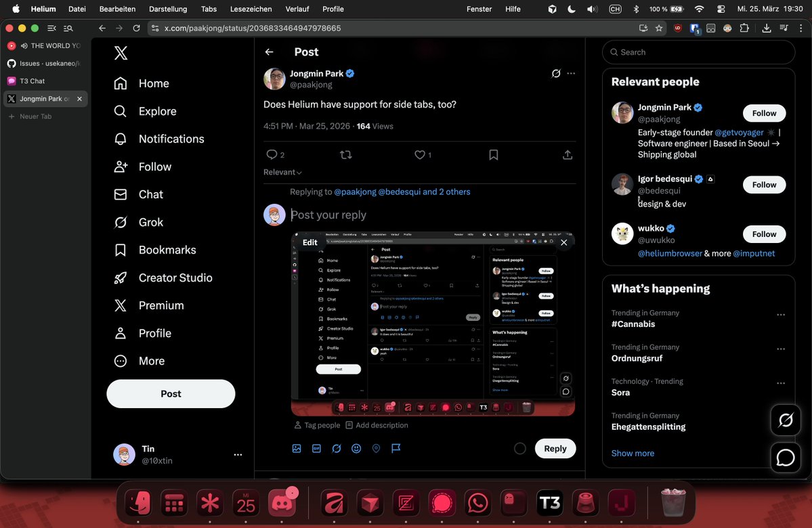Insert an emoji into the reply

pyautogui.click(x=356, y=448)
